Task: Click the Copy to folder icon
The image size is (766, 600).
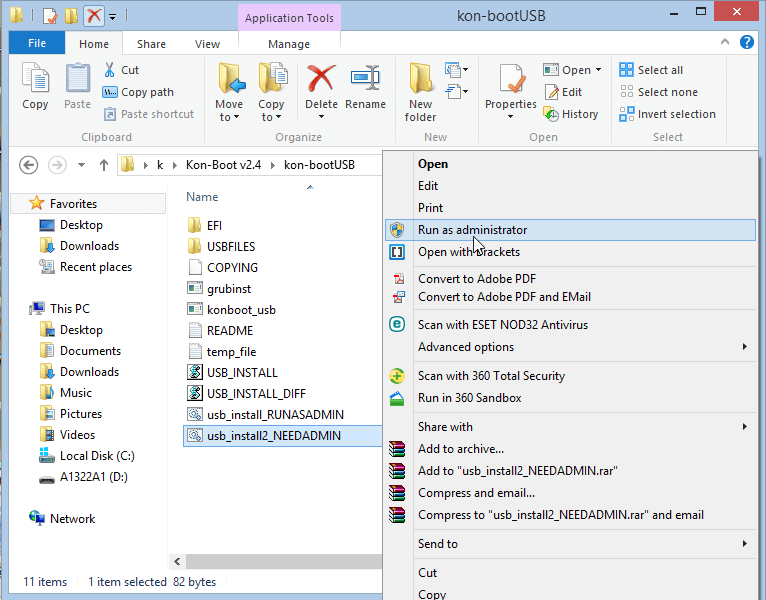Action: (272, 78)
